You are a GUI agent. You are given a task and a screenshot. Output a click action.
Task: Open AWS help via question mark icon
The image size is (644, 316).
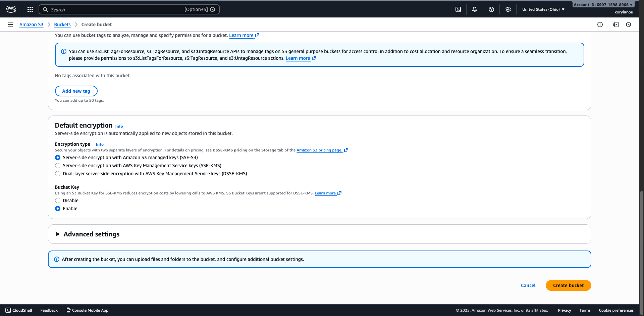pos(491,9)
